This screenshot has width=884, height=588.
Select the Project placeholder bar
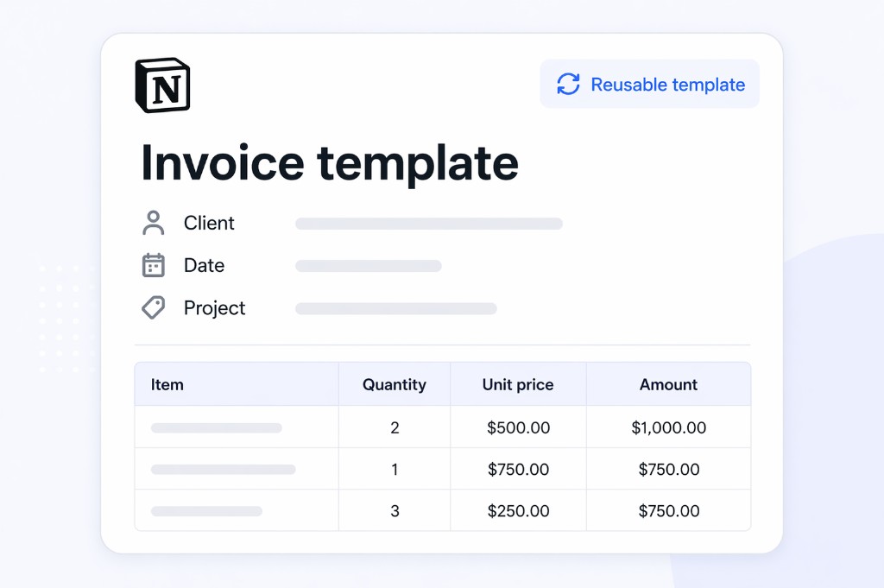point(395,308)
